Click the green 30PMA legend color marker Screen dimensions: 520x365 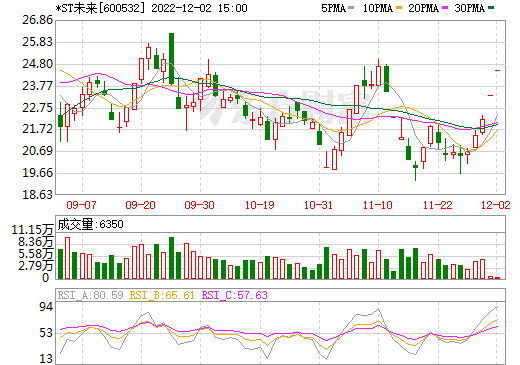[491, 7]
